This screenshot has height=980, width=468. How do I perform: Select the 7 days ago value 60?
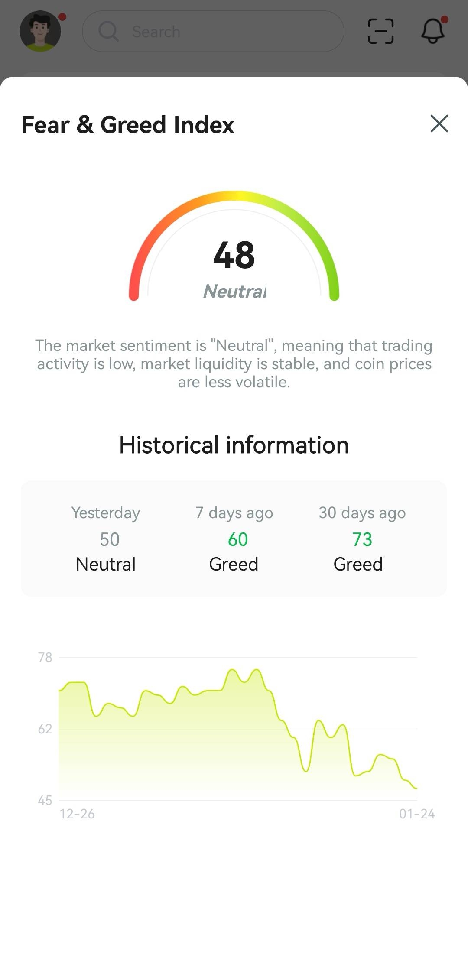237,539
